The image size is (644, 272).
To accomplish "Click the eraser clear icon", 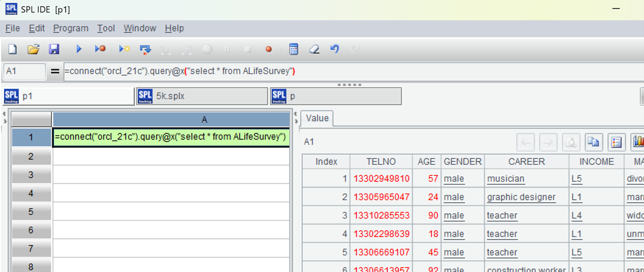I will pyautogui.click(x=314, y=50).
